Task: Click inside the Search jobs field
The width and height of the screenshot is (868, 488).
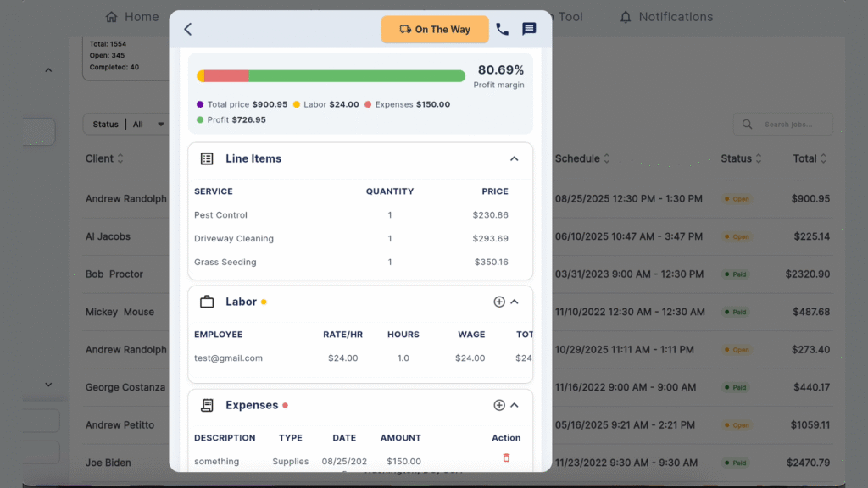Action: click(787, 124)
